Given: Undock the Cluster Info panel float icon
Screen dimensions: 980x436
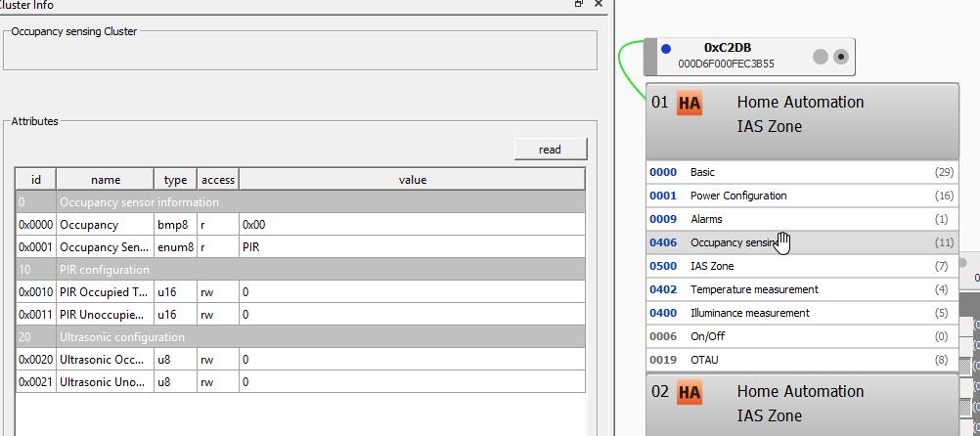Looking at the screenshot, I should pos(579,4).
